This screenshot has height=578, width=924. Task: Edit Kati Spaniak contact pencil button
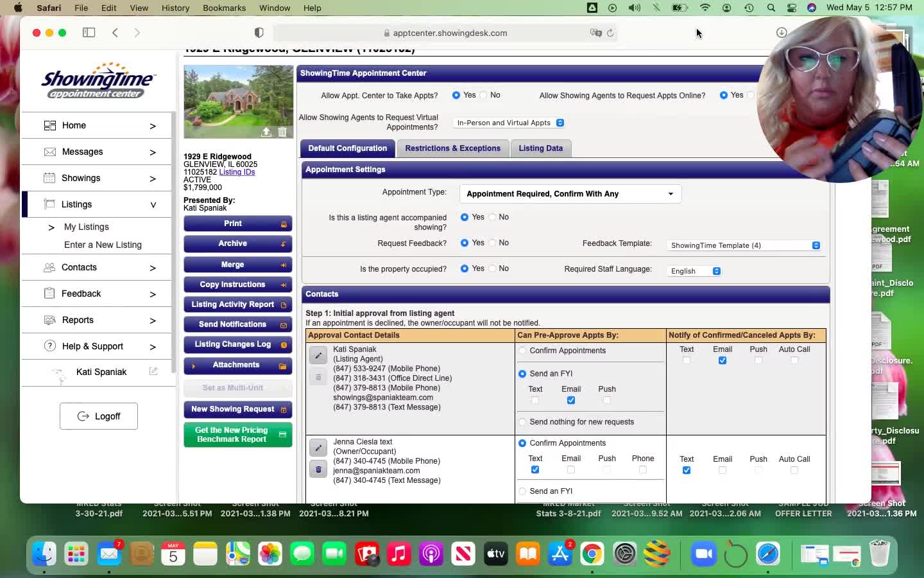318,355
